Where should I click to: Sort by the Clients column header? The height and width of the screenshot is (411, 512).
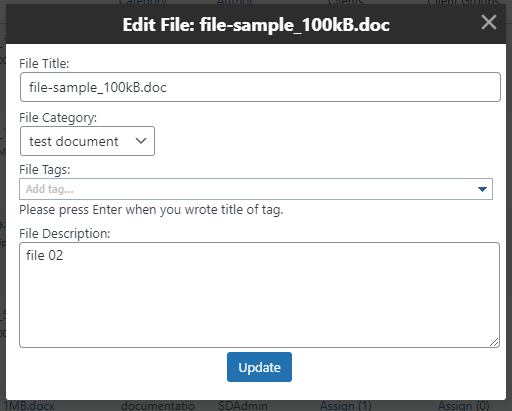pyautogui.click(x=345, y=2)
